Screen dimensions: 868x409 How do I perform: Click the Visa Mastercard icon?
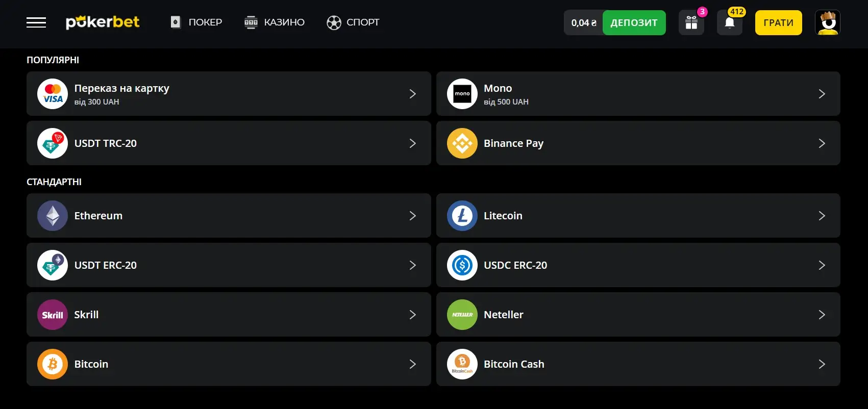(53, 94)
